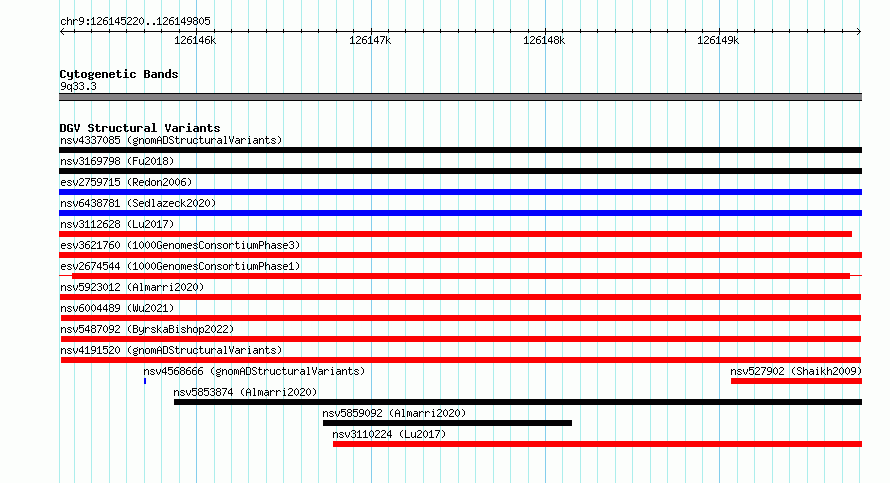Click the red bar under esv3621760
Viewport: 890px width, 483px height.
[460, 255]
